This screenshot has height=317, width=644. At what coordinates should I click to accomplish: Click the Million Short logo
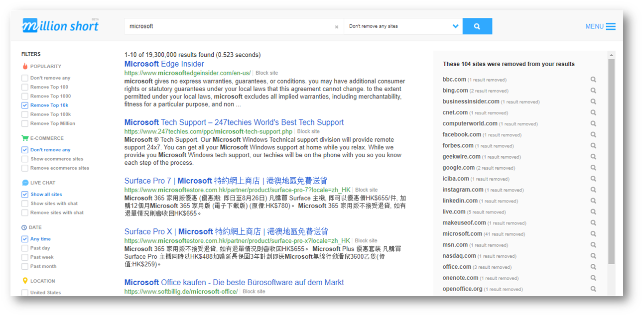point(60,25)
